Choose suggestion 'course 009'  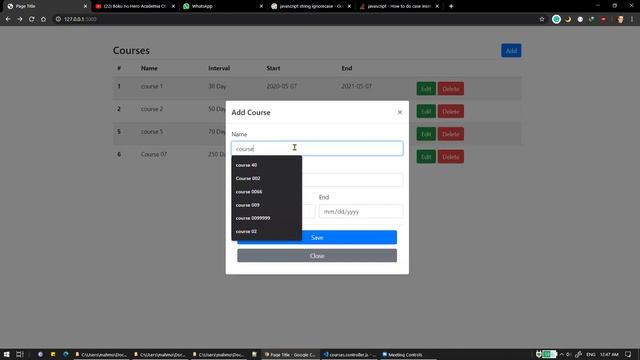[267, 205]
